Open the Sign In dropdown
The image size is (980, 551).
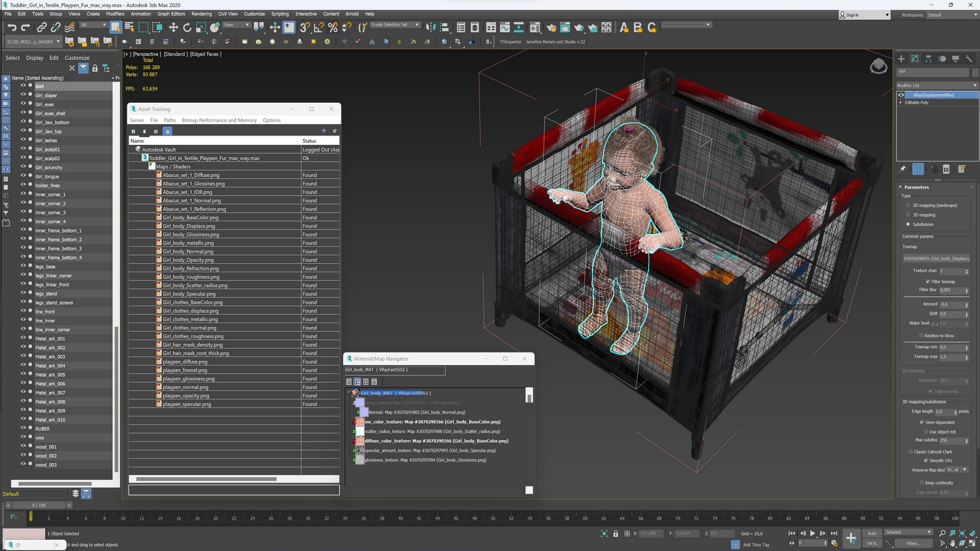[x=865, y=15]
